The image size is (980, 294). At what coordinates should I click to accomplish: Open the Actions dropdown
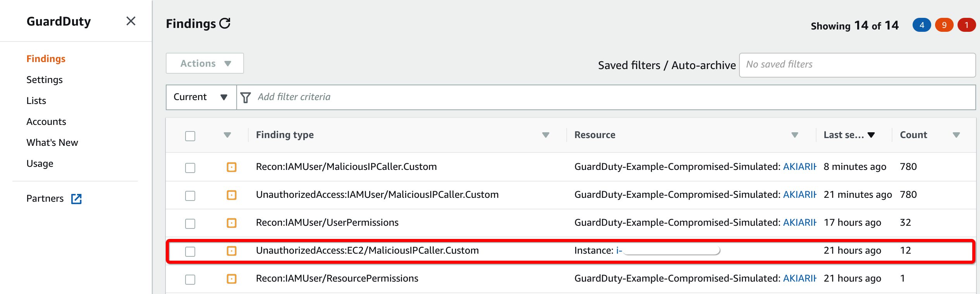[205, 63]
